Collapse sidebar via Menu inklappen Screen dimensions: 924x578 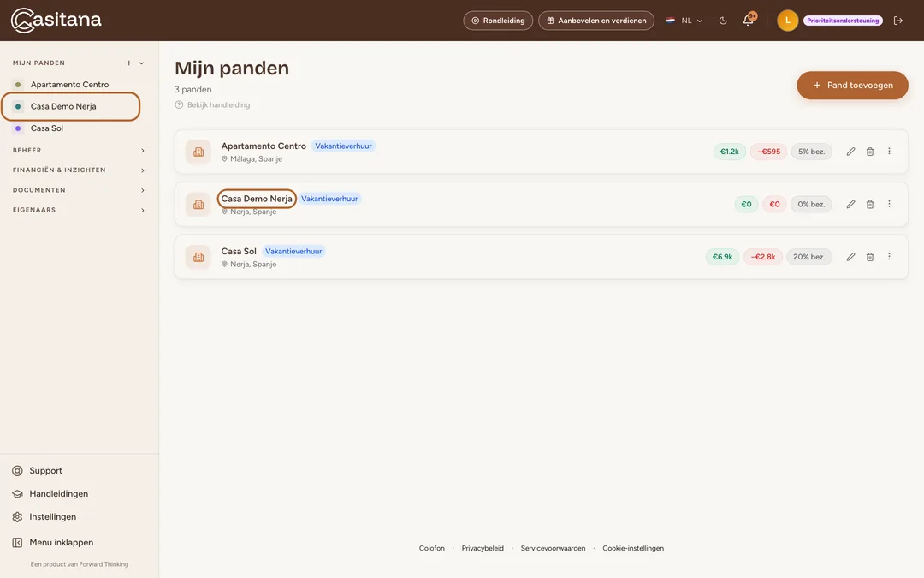click(53, 543)
